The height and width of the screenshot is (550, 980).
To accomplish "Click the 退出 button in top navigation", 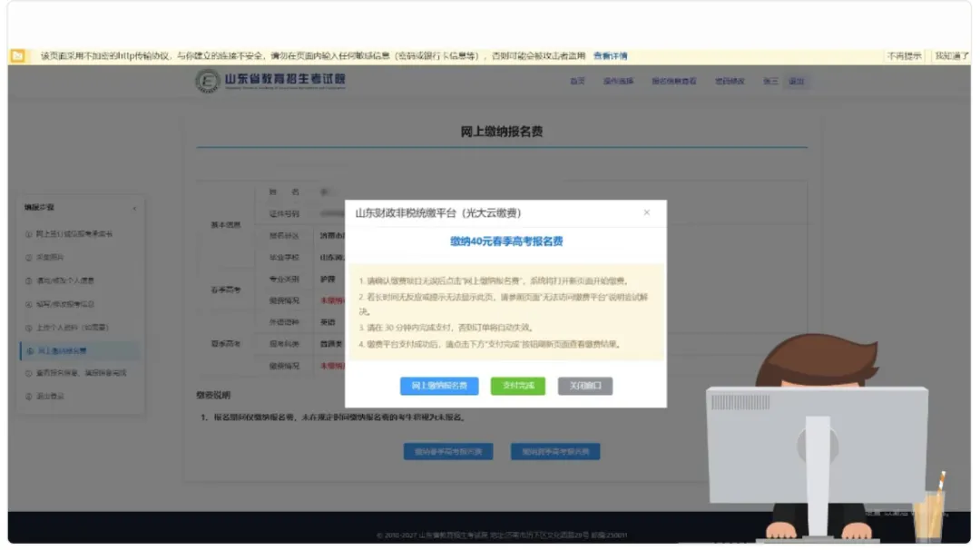I will (x=797, y=82).
